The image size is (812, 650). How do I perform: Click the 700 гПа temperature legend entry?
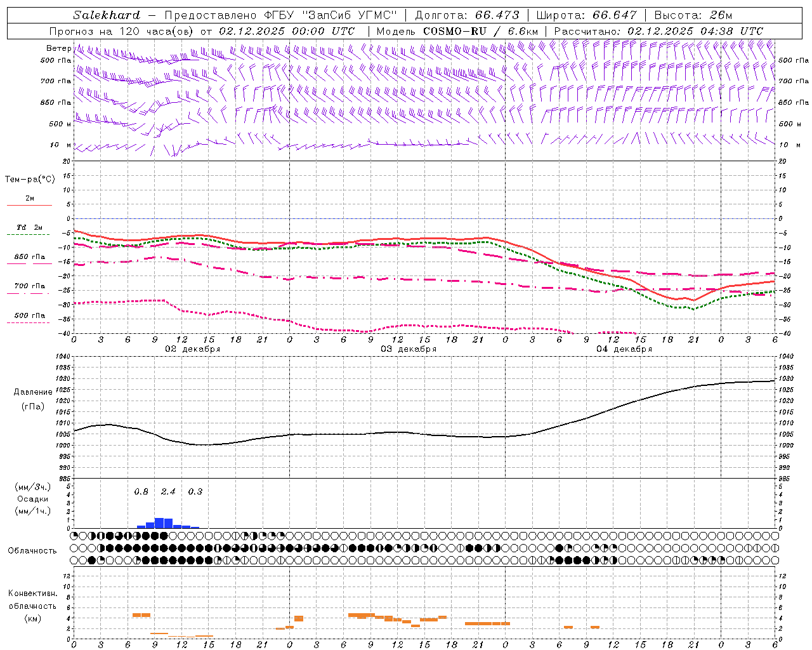click(x=30, y=286)
